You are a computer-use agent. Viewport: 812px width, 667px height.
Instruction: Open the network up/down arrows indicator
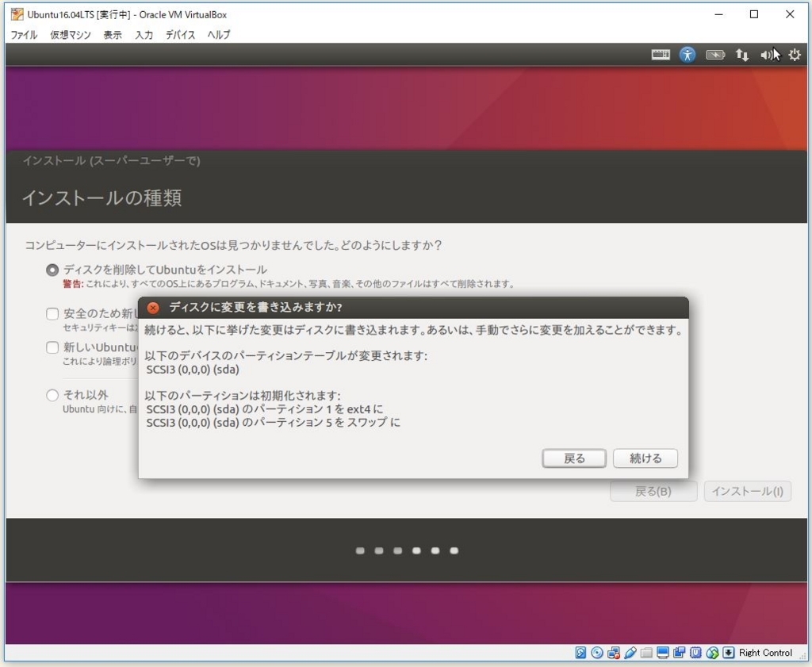742,55
